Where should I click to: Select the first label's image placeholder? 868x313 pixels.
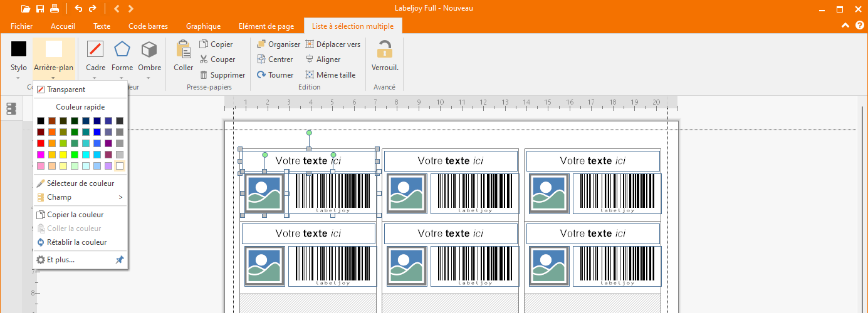pyautogui.click(x=264, y=193)
